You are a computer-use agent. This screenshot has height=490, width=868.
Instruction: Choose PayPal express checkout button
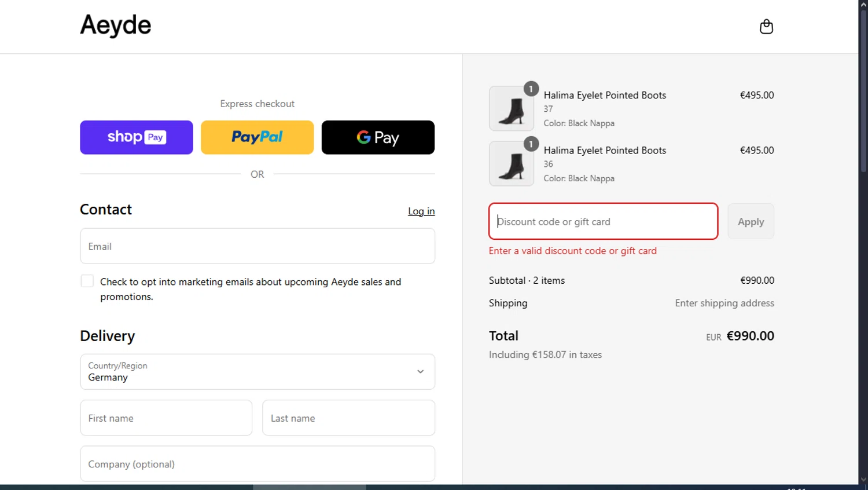pos(257,137)
